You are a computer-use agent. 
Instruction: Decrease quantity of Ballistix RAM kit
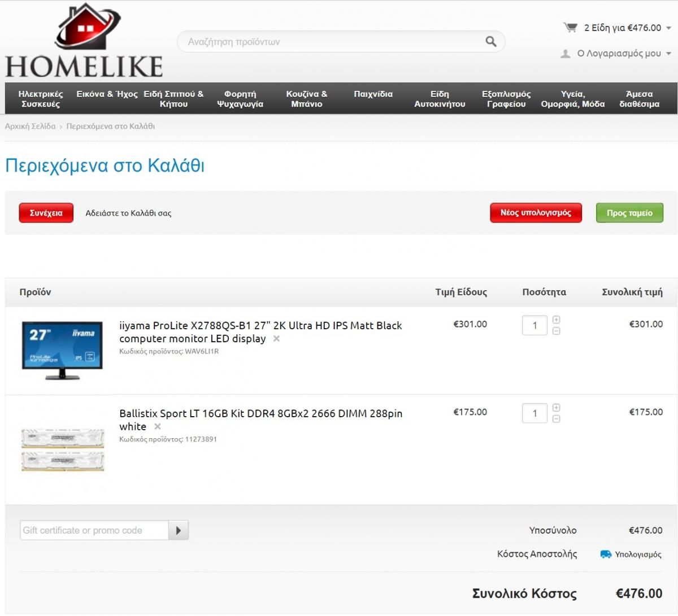click(556, 419)
